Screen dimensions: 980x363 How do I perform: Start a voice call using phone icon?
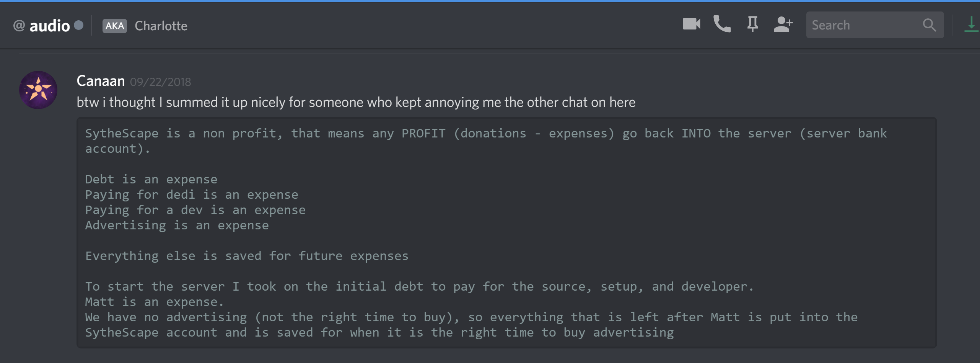coord(722,25)
